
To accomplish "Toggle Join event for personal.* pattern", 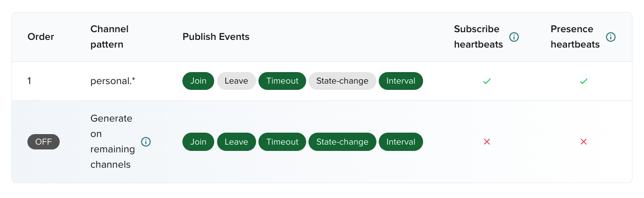I will coord(198,81).
